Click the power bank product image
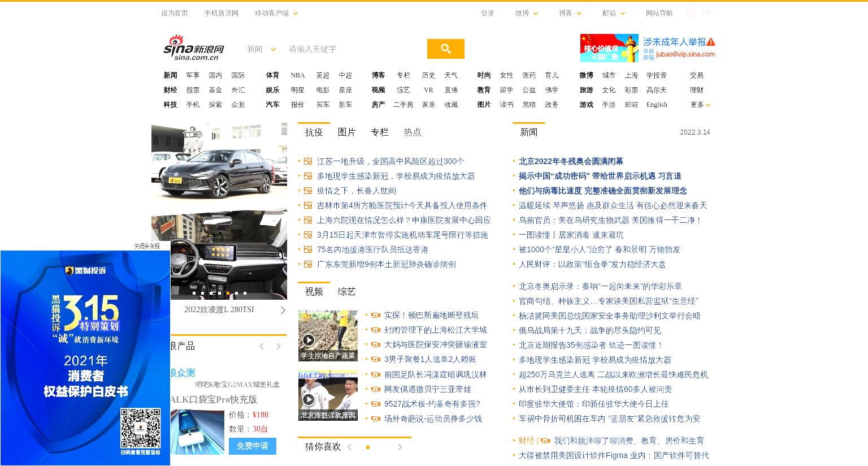Screen dimensions: 868x466 (x=197, y=433)
